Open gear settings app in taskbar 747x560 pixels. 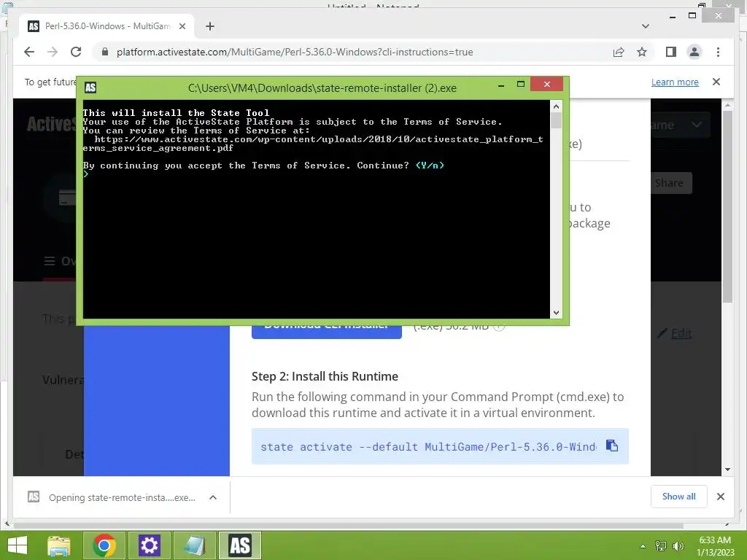coord(149,545)
